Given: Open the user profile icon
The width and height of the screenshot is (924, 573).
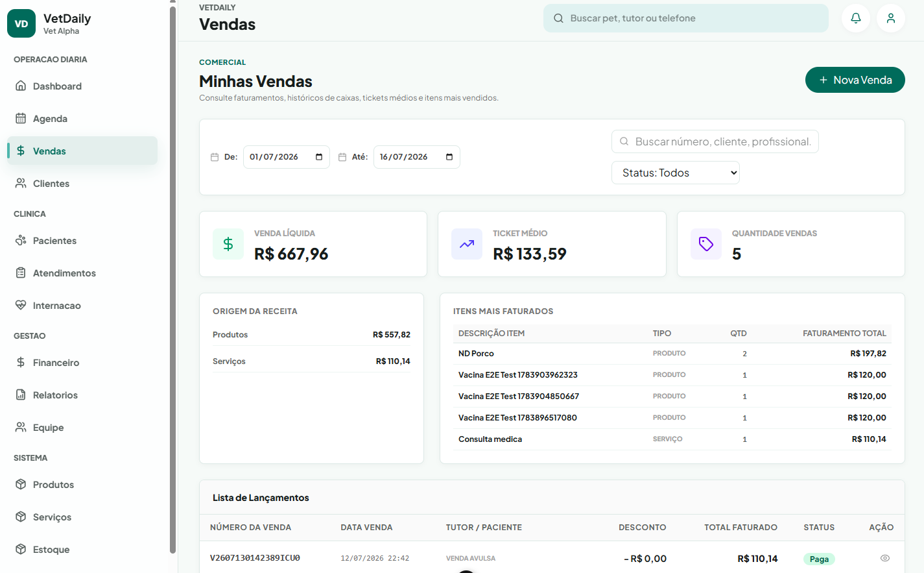Looking at the screenshot, I should 891,18.
